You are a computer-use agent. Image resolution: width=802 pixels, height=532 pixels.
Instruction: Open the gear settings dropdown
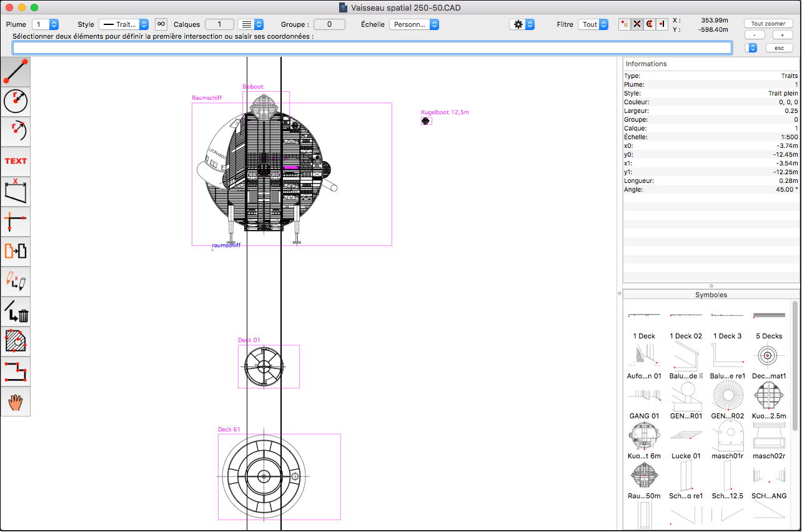click(x=522, y=24)
